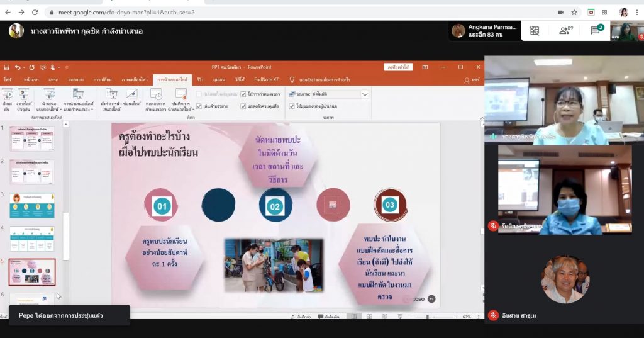Viewport: 644px width, 338px height.
Task: Reload the Google Meet page
Action: coord(35,12)
